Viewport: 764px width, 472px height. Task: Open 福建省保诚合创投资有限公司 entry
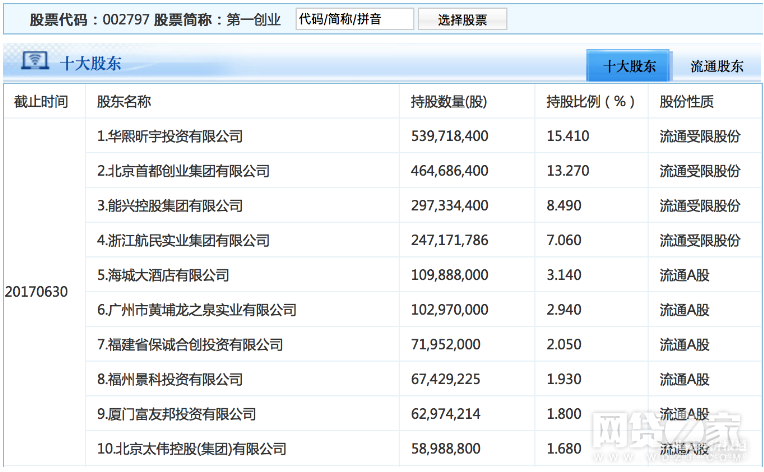click(190, 345)
